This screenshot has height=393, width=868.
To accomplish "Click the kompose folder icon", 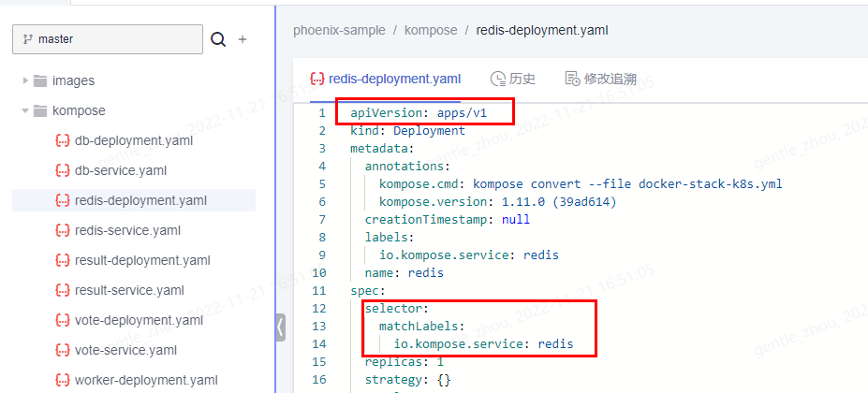I will pyautogui.click(x=40, y=110).
